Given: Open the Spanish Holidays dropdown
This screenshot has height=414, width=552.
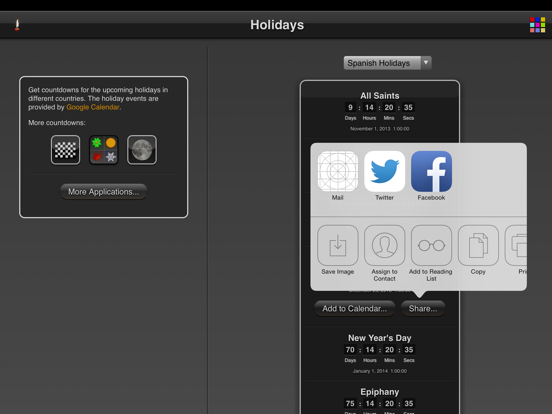Looking at the screenshot, I should click(x=387, y=63).
